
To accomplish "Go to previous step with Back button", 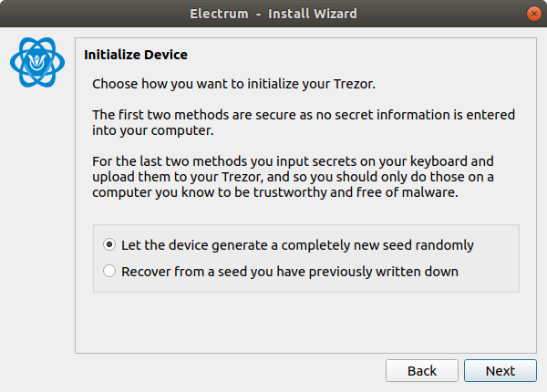I will [422, 371].
